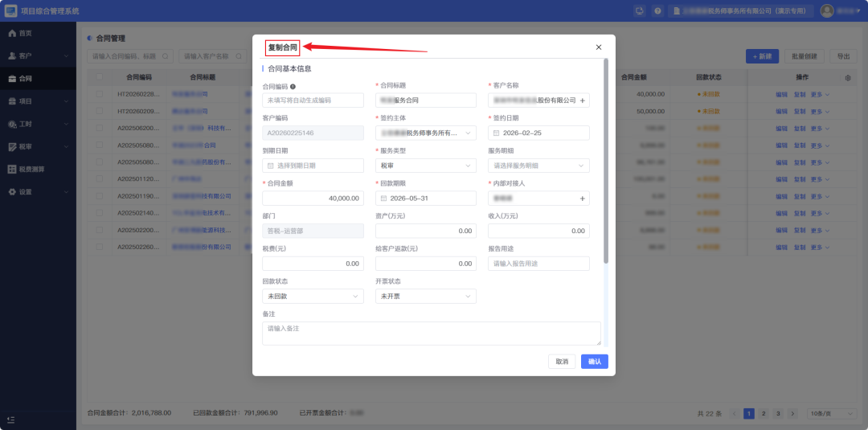Go to page 2 in the pagination
Viewport: 868px width, 430px height.
[764, 413]
